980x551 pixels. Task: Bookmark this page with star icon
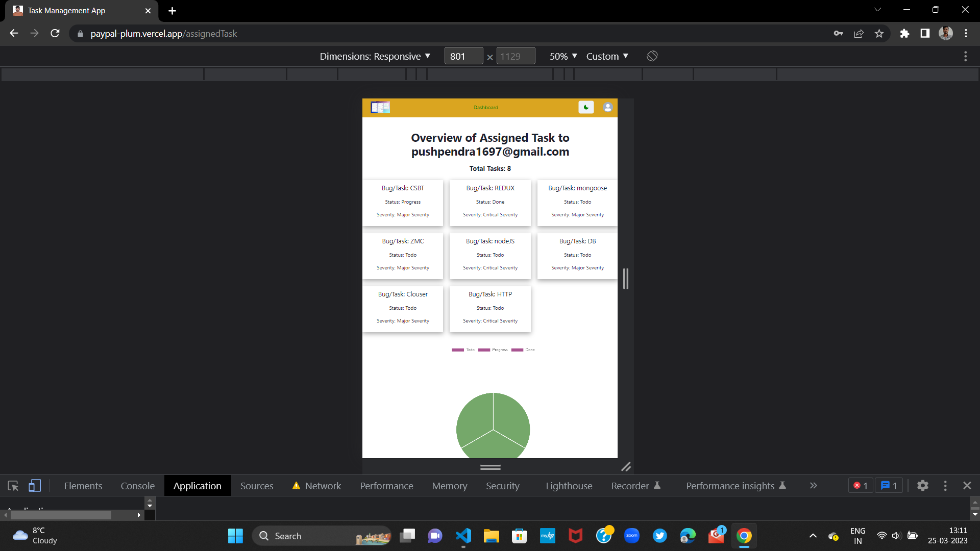(879, 34)
